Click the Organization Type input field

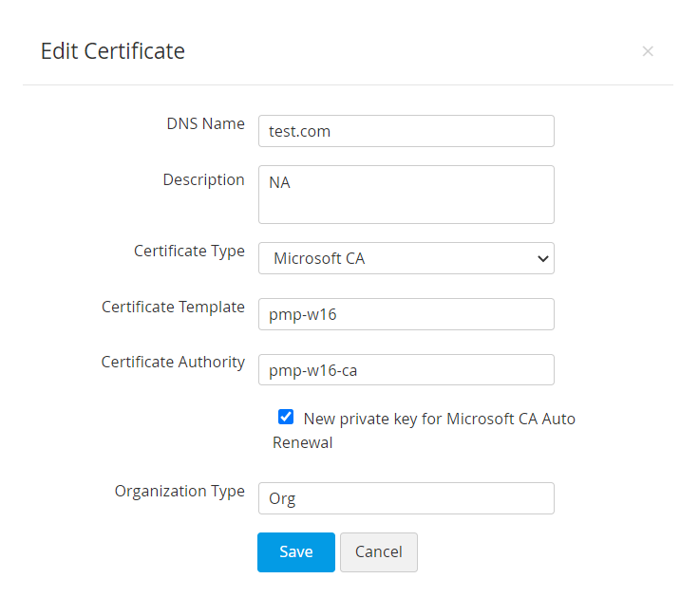coord(406,498)
